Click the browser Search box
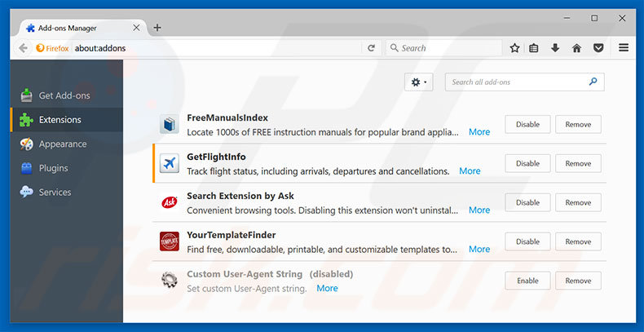 pyautogui.click(x=443, y=48)
